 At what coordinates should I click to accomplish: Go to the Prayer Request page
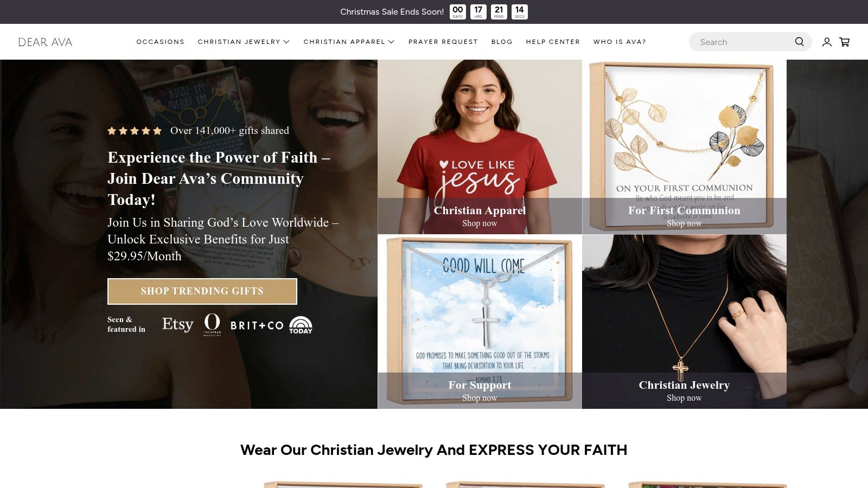[443, 42]
